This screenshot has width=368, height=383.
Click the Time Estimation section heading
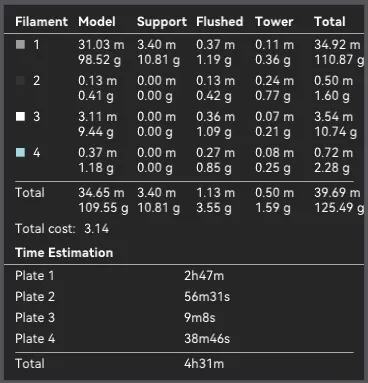(x=64, y=252)
